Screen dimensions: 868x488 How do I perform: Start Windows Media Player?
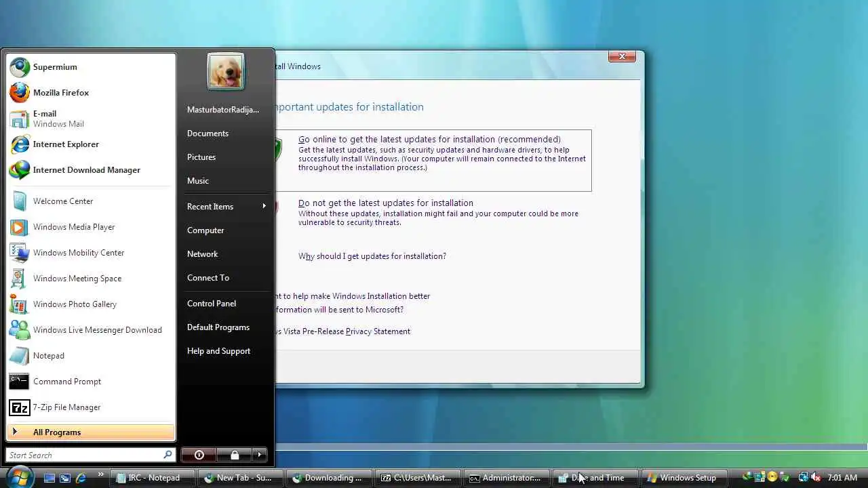pyautogui.click(x=91, y=227)
